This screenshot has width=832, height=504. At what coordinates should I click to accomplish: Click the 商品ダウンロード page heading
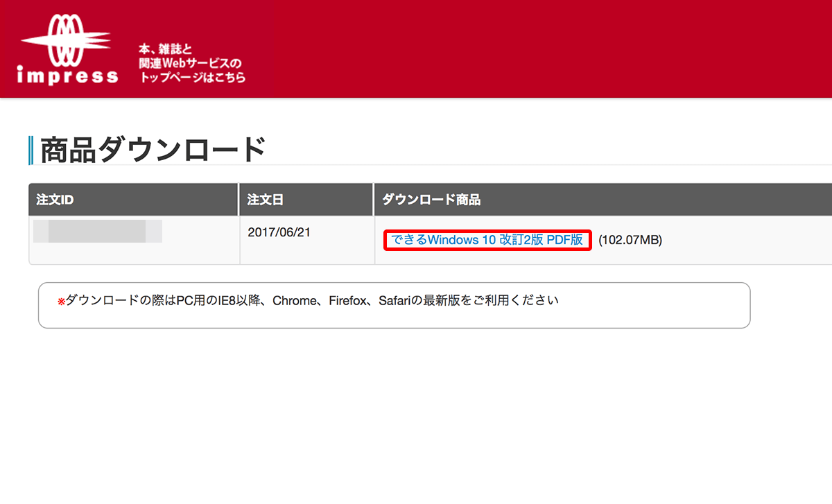pos(153,150)
